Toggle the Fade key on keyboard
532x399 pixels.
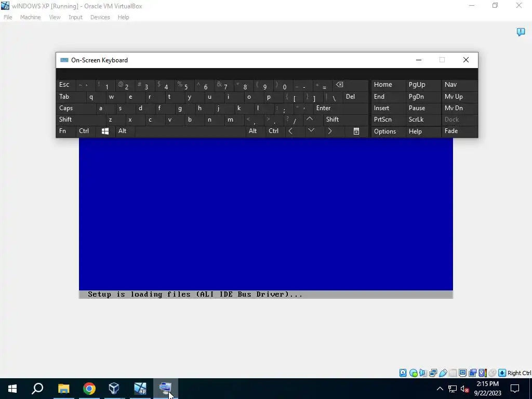click(459, 131)
